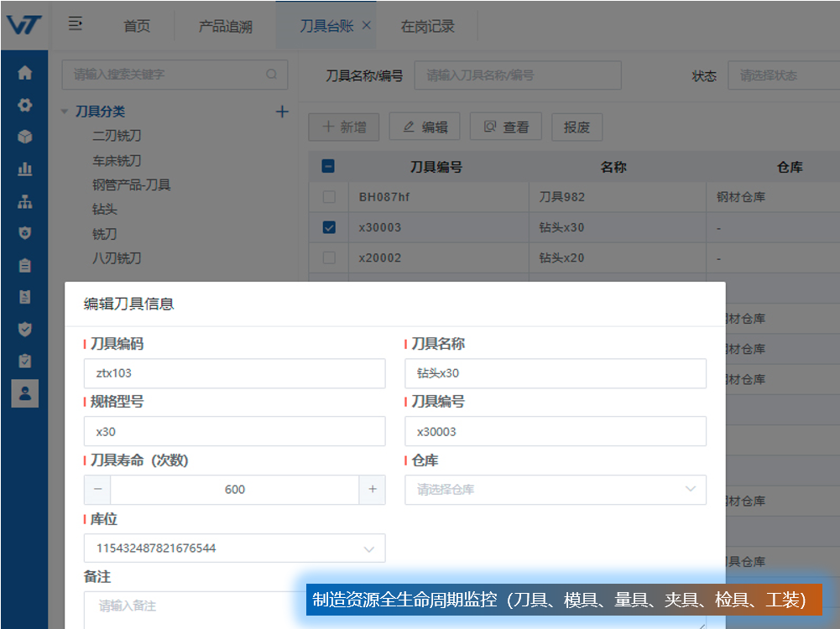Image resolution: width=840 pixels, height=629 pixels.
Task: Click the 新增 button
Action: [344, 127]
